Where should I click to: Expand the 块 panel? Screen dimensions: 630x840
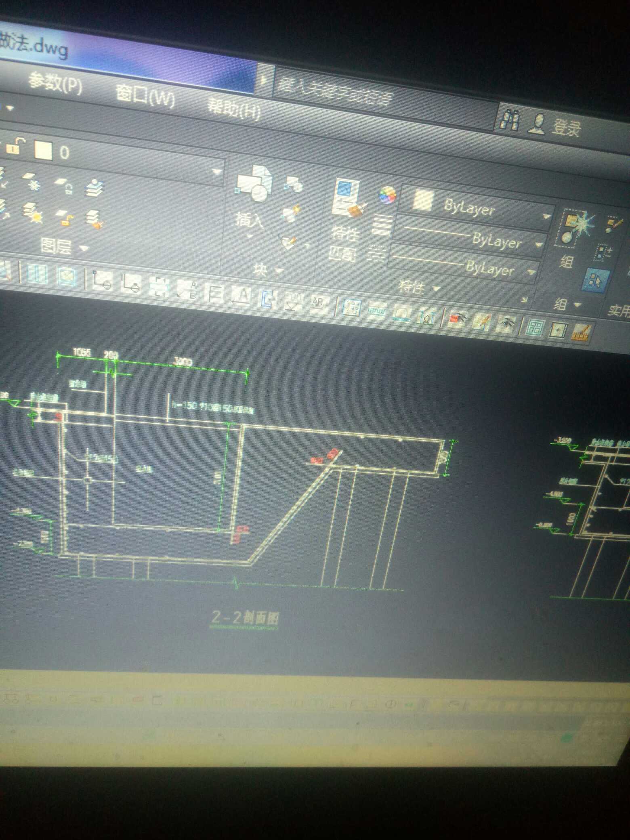268,269
